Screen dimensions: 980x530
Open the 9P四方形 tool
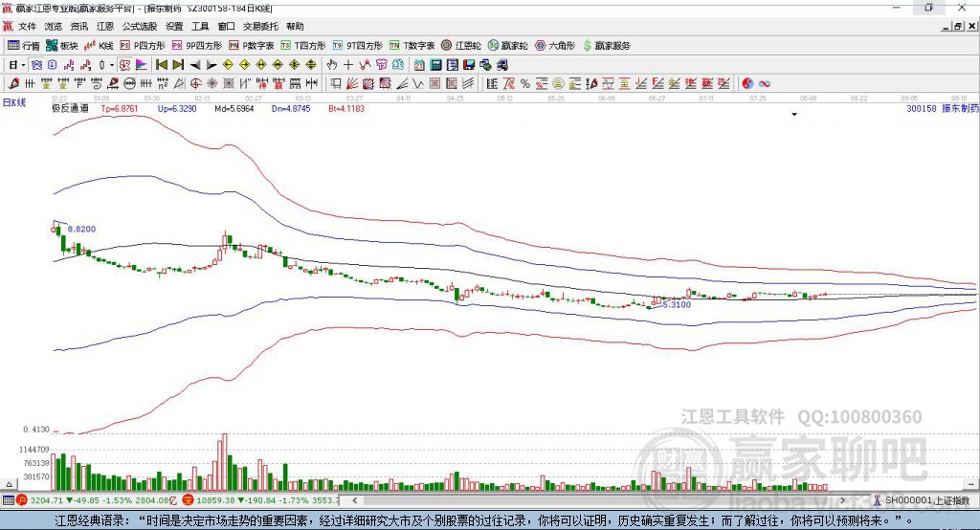(x=197, y=46)
